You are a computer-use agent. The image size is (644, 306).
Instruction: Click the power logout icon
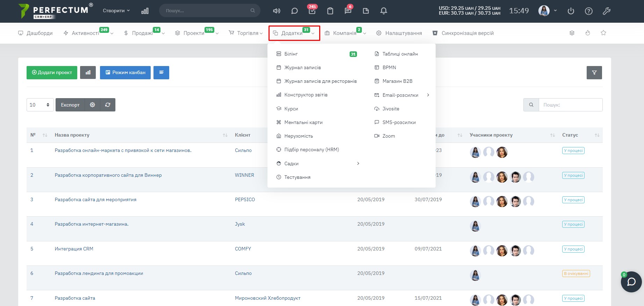point(571,11)
